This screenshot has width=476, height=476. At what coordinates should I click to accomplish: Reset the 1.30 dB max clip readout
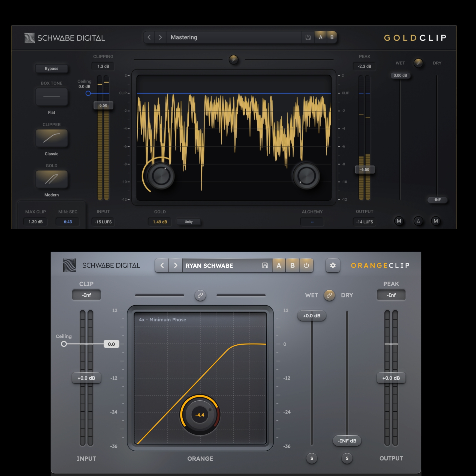pyautogui.click(x=36, y=222)
